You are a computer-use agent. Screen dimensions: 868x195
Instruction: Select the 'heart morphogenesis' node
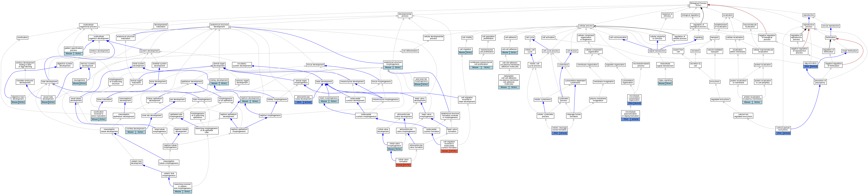[328, 100]
